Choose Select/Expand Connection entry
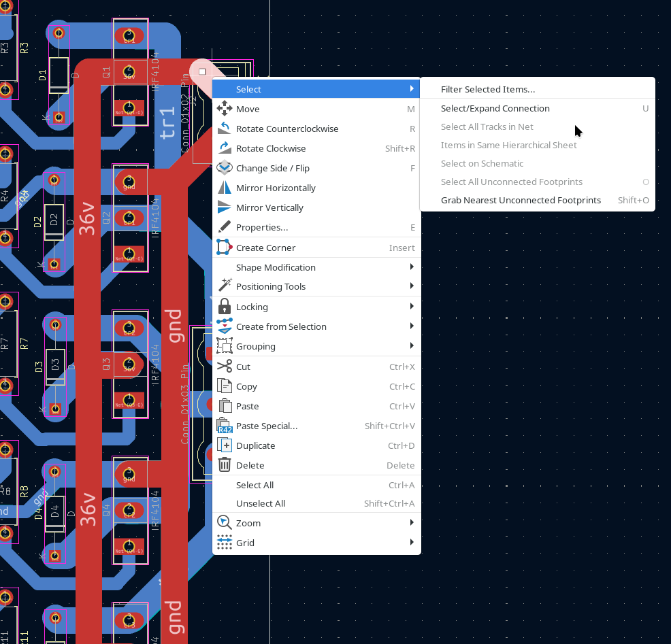Screen dimensions: 671x644 (495, 108)
